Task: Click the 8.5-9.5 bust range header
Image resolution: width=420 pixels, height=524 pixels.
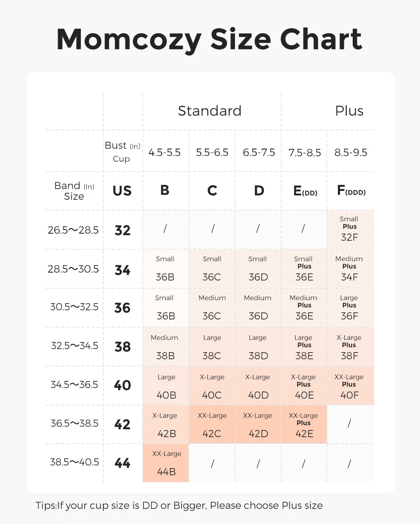Action: [351, 152]
